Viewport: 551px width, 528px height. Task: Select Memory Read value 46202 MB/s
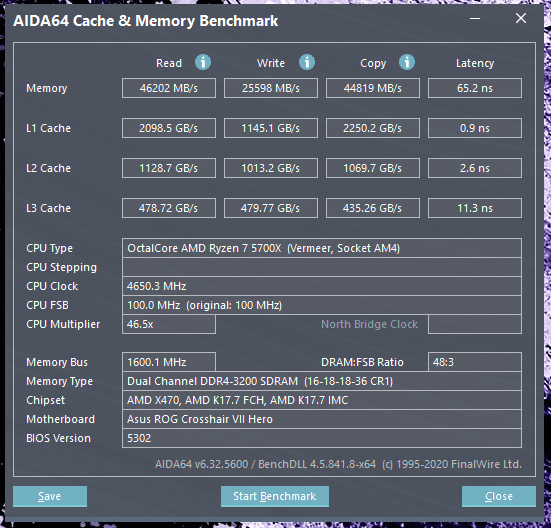point(169,88)
